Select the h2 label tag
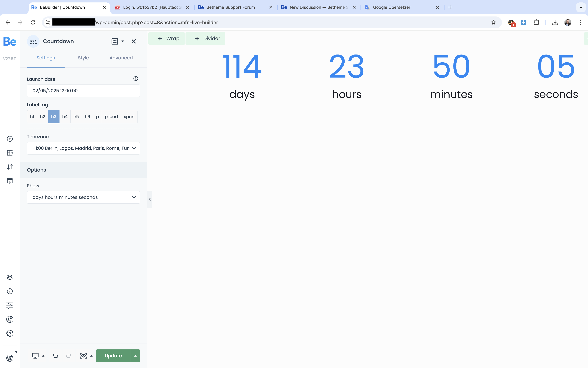The image size is (588, 368). (x=43, y=117)
